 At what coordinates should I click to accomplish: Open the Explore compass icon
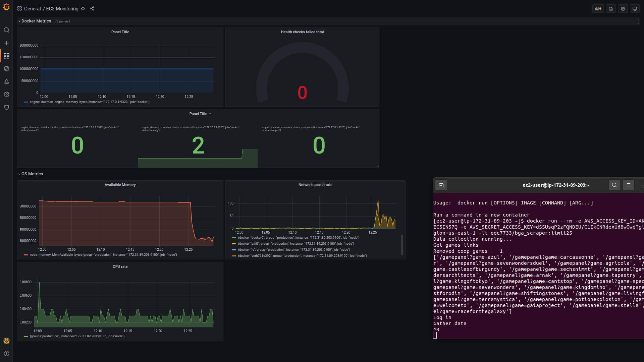[x=6, y=69]
